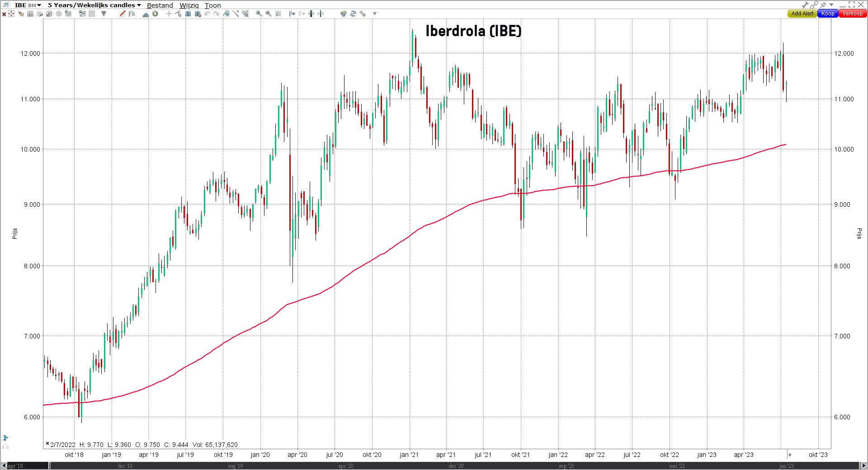Screen dimensions: 868x470
Task: Click the 'okt '23' time axis label
Action: click(818, 455)
